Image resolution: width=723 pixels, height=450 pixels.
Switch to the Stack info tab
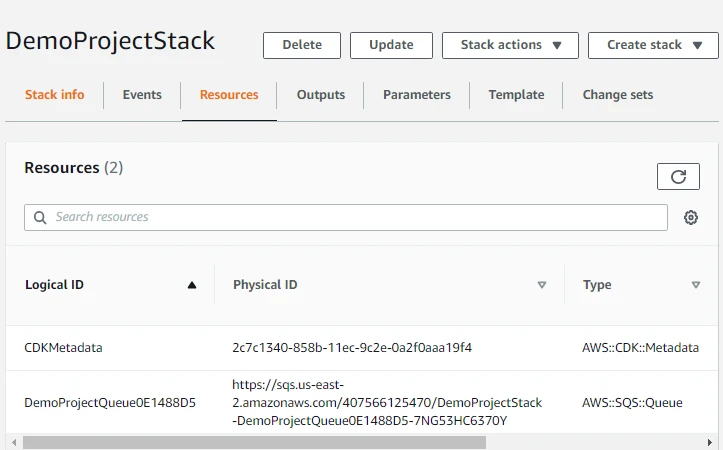(x=55, y=95)
